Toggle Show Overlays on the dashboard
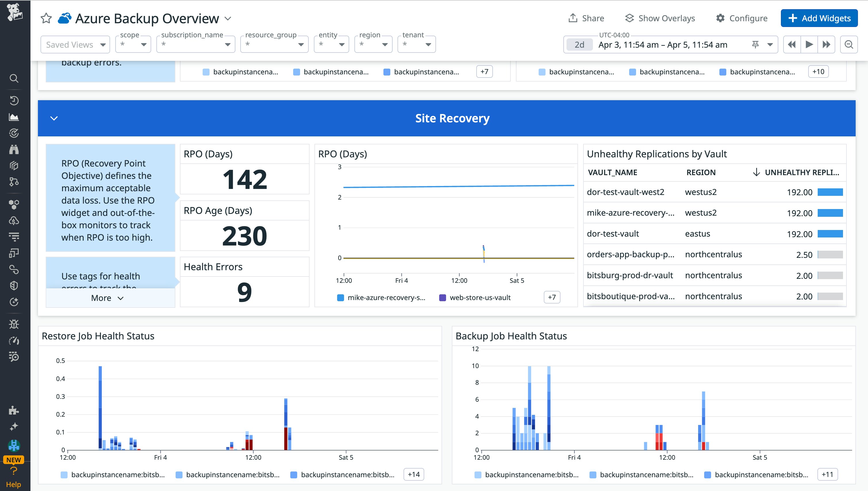868x491 pixels. 659,18
